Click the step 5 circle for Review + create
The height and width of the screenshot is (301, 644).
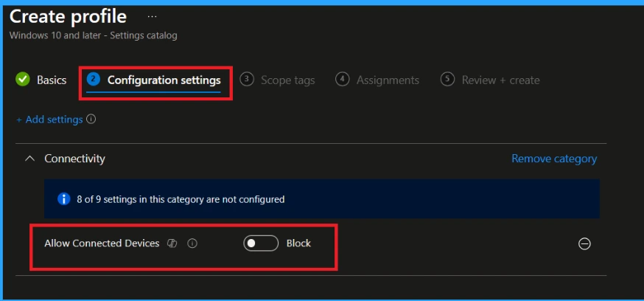pyautogui.click(x=447, y=80)
